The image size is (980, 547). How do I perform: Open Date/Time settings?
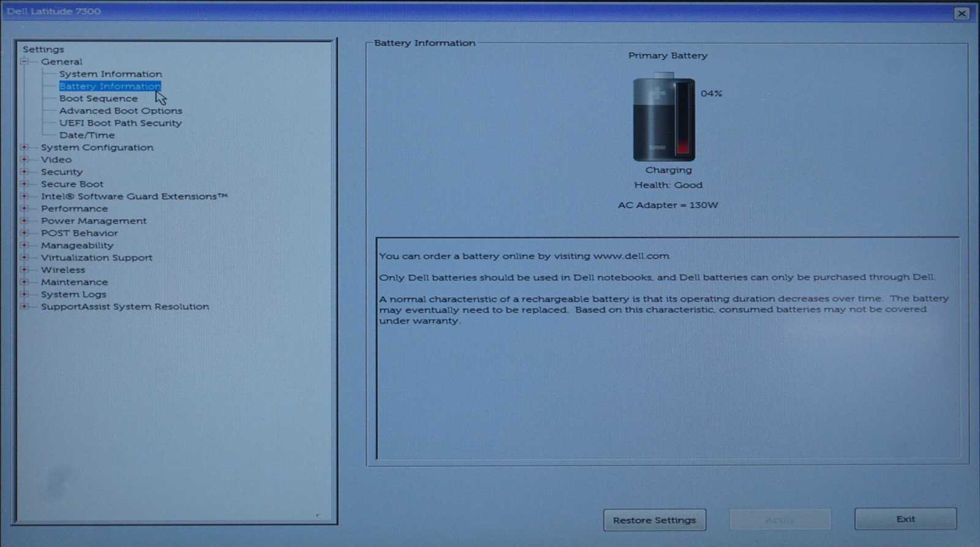87,135
